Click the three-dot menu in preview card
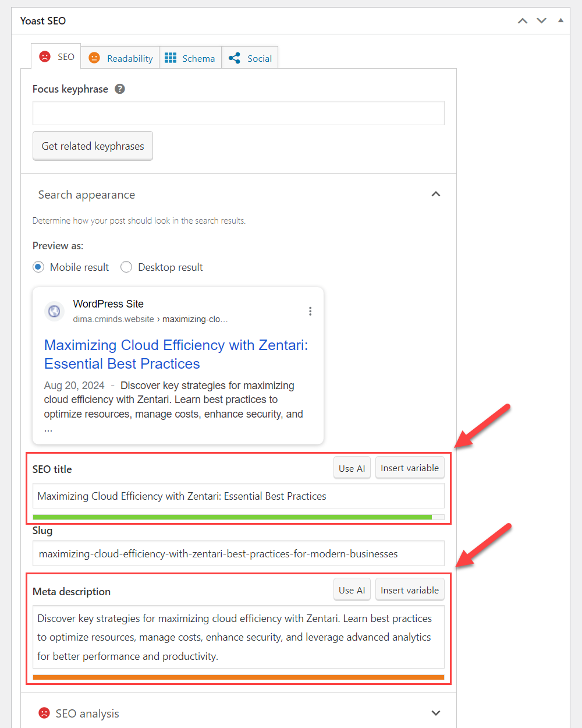Screen dimensions: 582x728 pyautogui.click(x=310, y=311)
